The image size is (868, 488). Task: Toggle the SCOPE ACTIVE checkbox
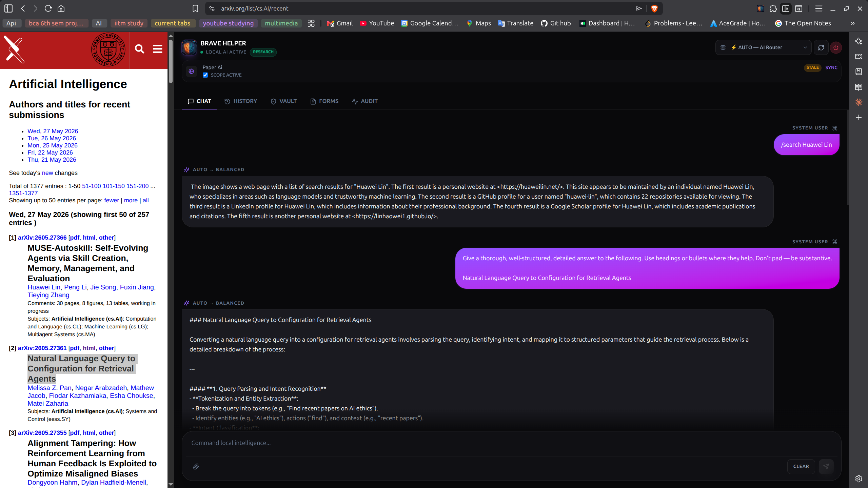[205, 75]
